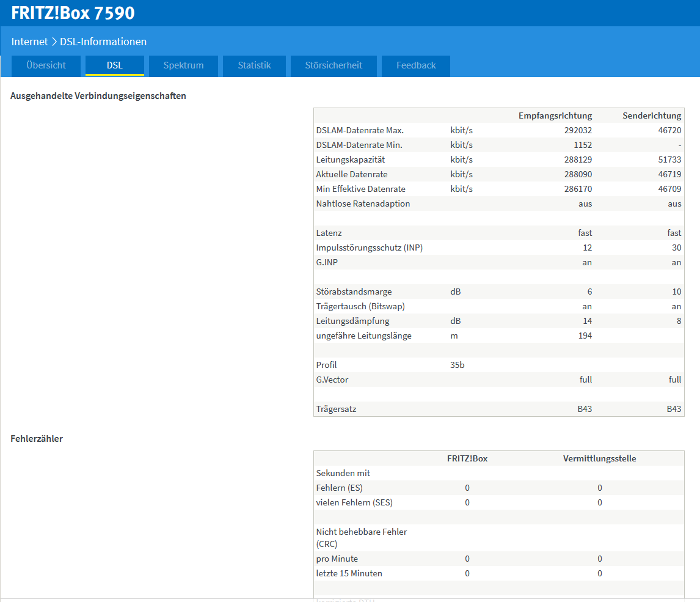This screenshot has height=602, width=700.
Task: Click the value 1152 for DSLAM-Datenrate Min.
Action: (x=583, y=145)
